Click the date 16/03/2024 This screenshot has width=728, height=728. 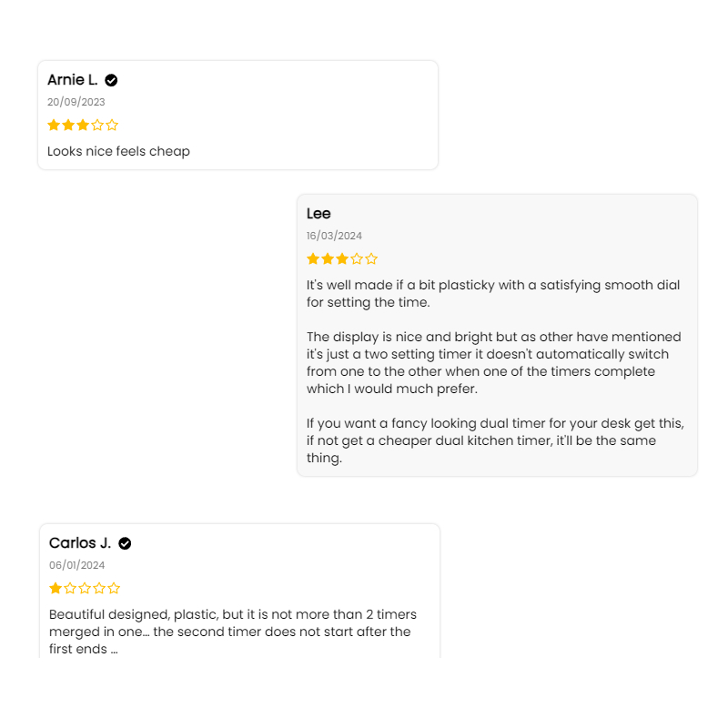tap(334, 236)
